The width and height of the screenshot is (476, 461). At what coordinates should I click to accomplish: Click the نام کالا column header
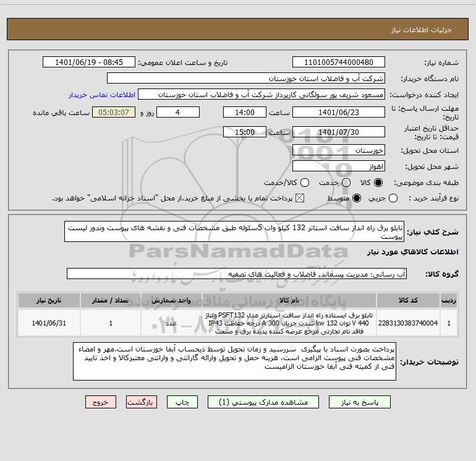tap(289, 300)
